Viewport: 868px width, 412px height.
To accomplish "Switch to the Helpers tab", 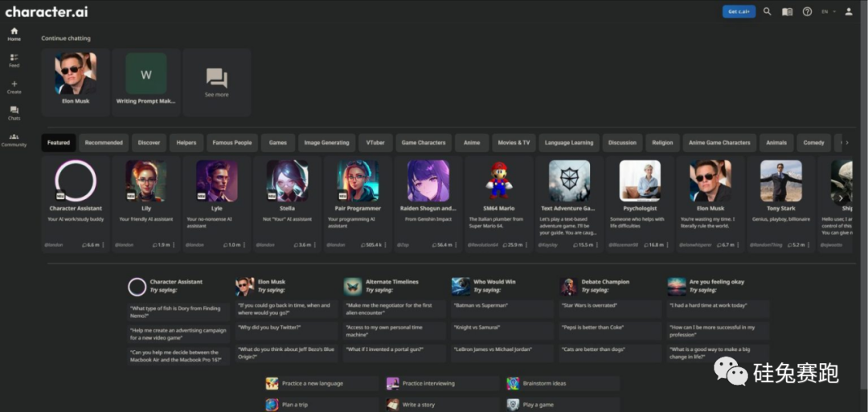I will pyautogui.click(x=186, y=143).
